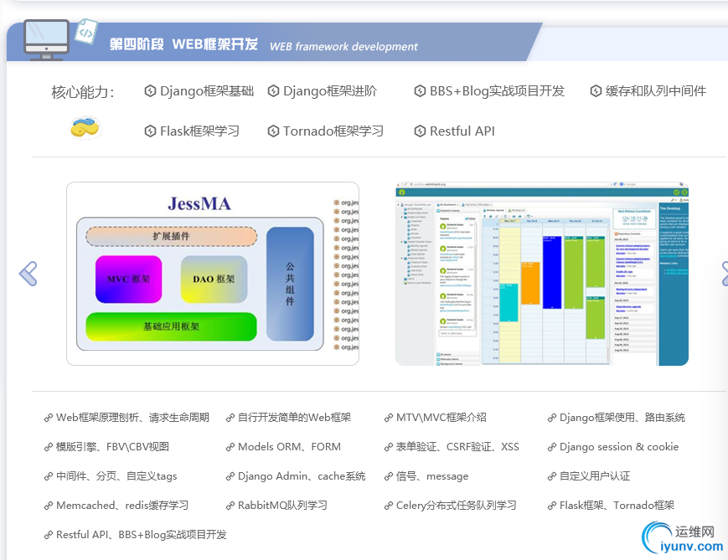Open Celery分布式任务队列学习 topic
Screen dimensions: 728x560
[456, 506]
